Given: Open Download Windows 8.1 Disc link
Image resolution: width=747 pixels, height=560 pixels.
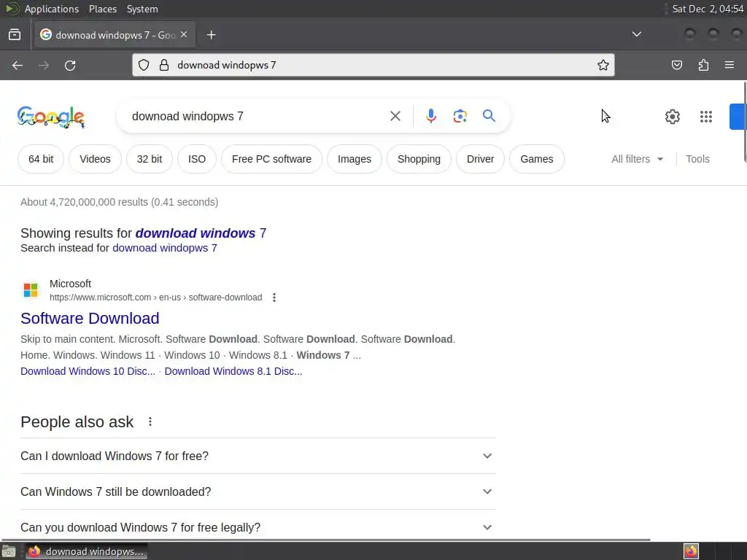Looking at the screenshot, I should [233, 371].
